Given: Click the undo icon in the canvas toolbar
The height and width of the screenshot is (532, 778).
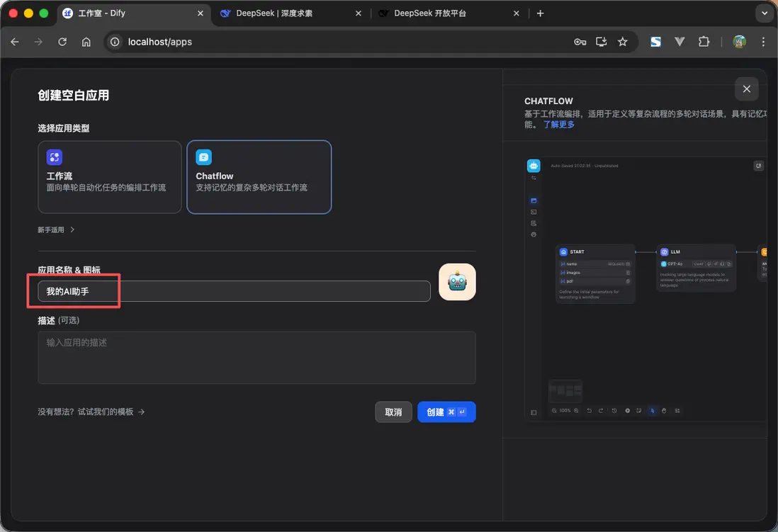Looking at the screenshot, I should pos(588,411).
